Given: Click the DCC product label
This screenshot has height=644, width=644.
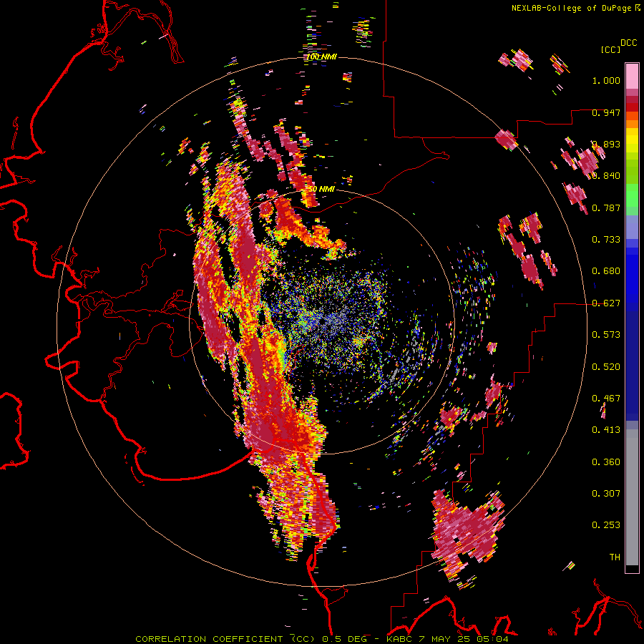Looking at the screenshot, I should pyautogui.click(x=628, y=43).
